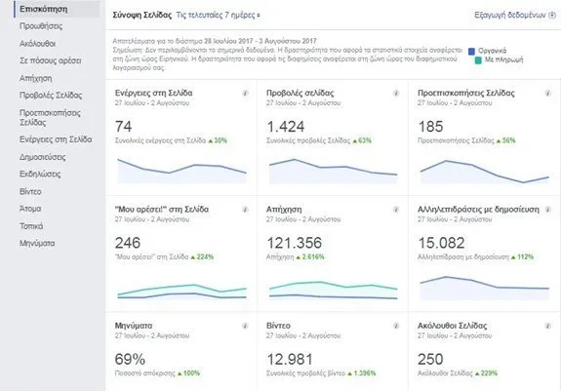Click the green Με πληρωμή legend swatch
This screenshot has height=392, width=561.
pos(478,60)
